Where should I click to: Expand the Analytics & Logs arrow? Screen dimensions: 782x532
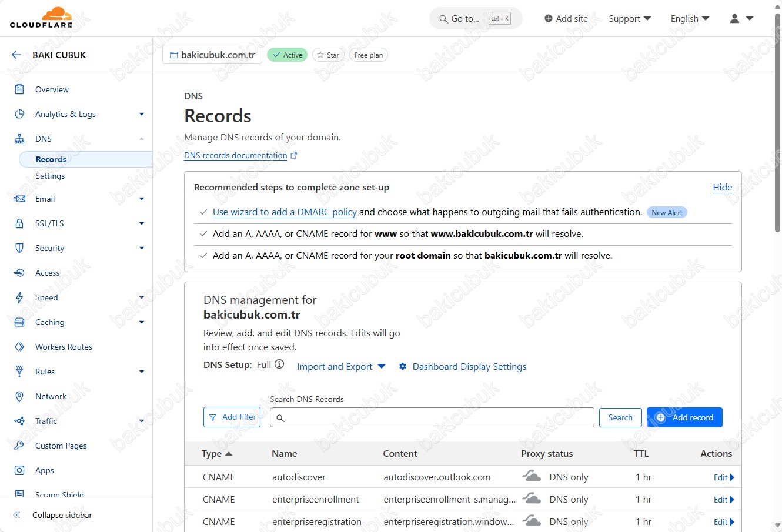141,114
